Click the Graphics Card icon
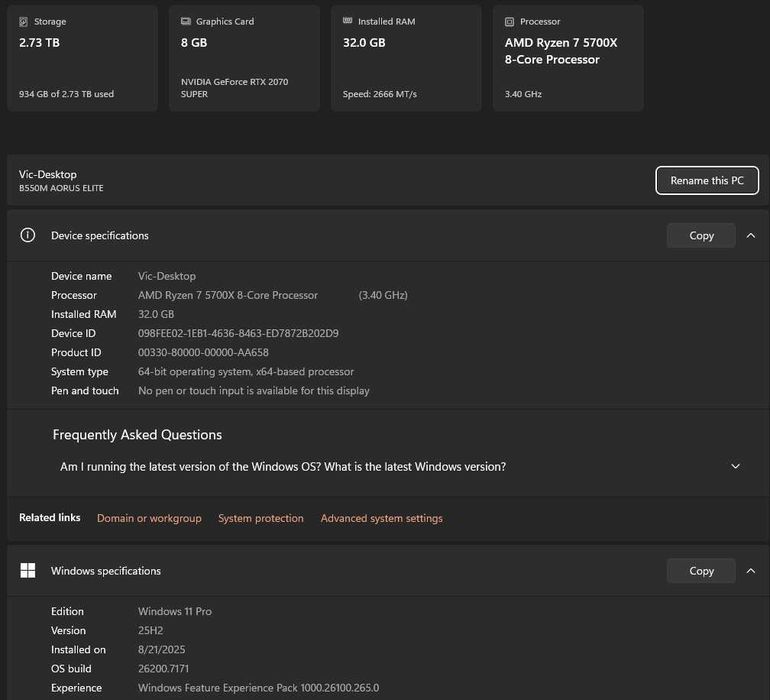 pyautogui.click(x=186, y=21)
